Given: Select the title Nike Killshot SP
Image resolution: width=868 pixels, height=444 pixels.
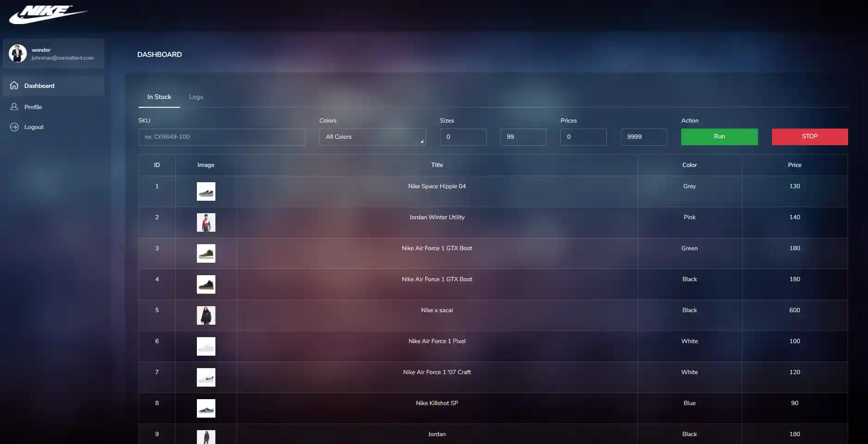Looking at the screenshot, I should tap(437, 403).
